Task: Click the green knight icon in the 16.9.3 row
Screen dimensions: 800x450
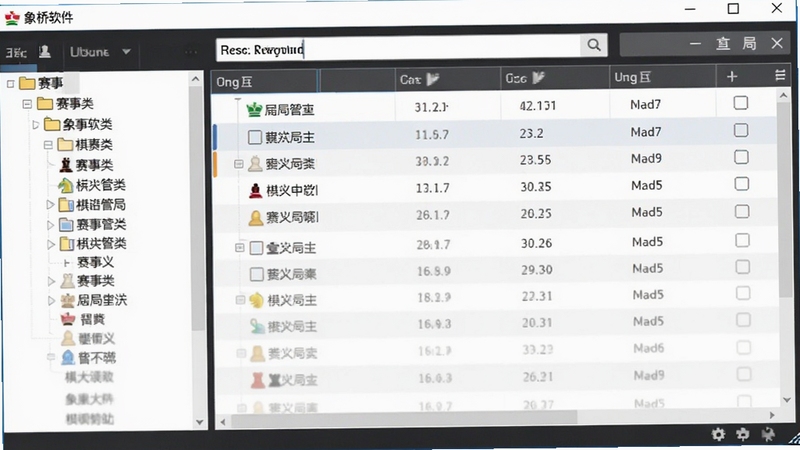Action: (x=257, y=326)
